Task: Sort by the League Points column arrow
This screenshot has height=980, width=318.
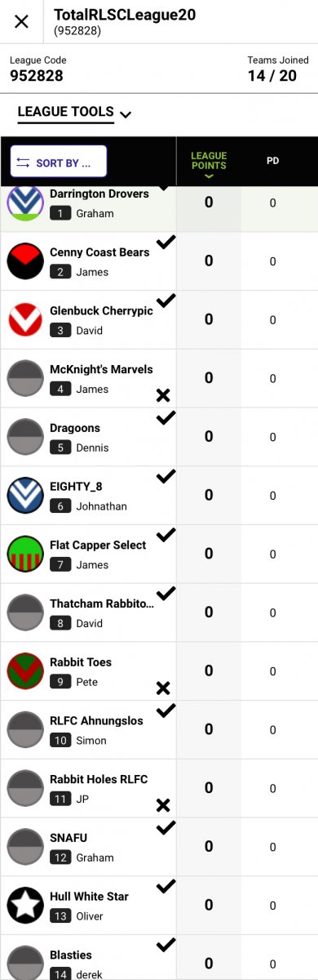Action: tap(209, 176)
